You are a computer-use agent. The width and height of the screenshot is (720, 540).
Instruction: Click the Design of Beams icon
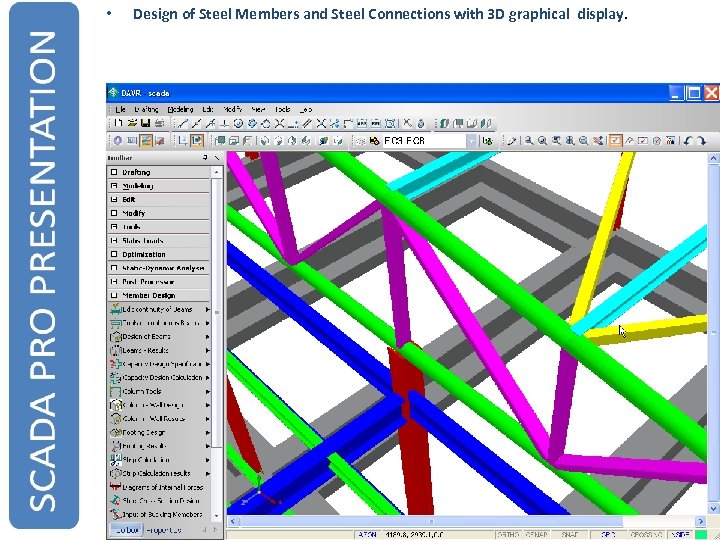coord(115,337)
